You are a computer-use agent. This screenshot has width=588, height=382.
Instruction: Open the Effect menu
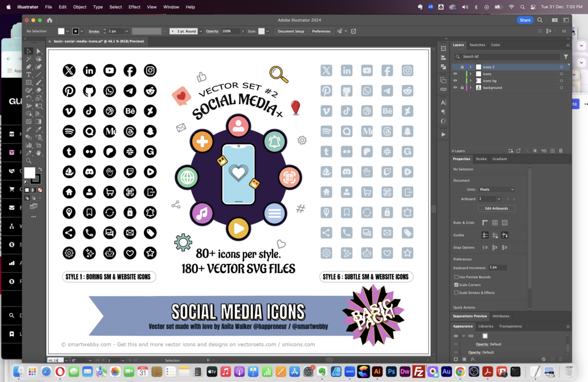[134, 7]
